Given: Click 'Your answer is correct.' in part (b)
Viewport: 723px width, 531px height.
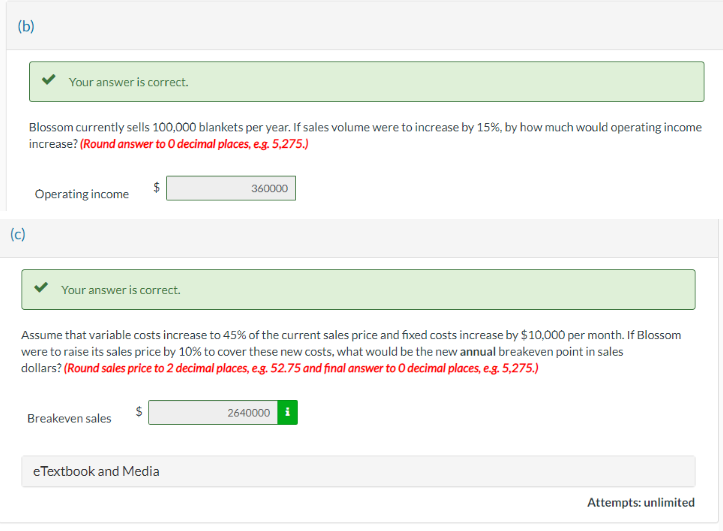Looking at the screenshot, I should point(128,82).
